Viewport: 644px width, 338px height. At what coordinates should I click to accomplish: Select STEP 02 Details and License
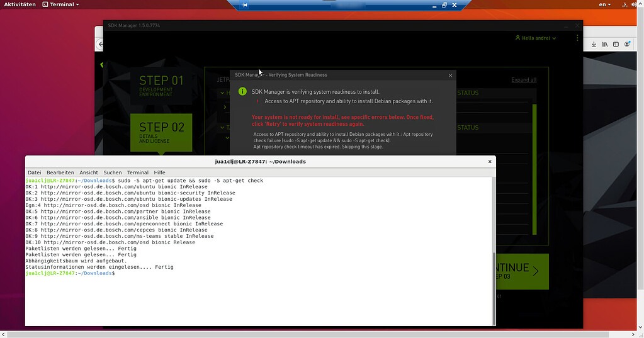click(x=161, y=132)
